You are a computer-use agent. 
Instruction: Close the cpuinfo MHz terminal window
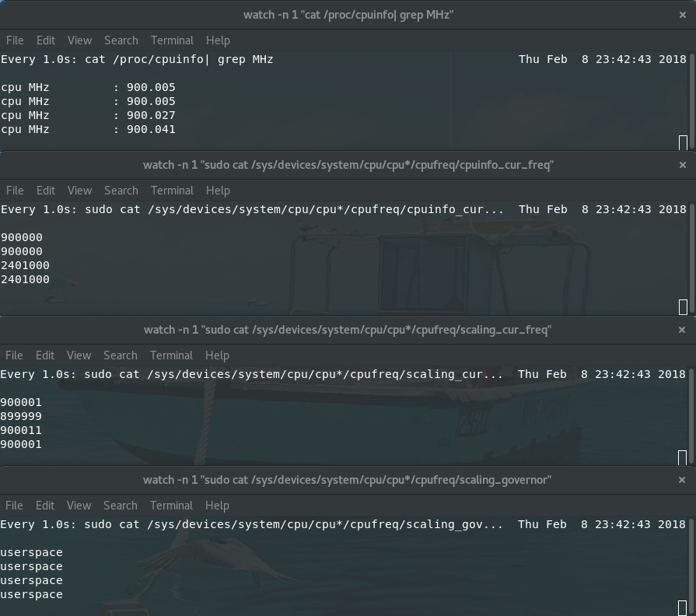[x=682, y=14]
